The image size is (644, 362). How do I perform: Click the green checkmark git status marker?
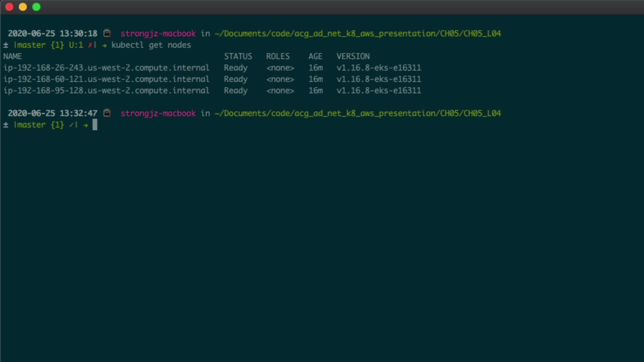(x=71, y=125)
